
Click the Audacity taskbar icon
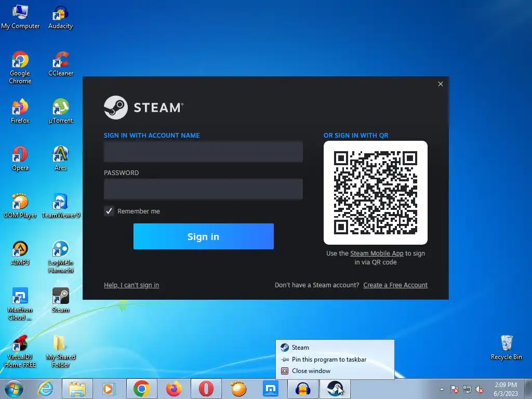pyautogui.click(x=303, y=389)
